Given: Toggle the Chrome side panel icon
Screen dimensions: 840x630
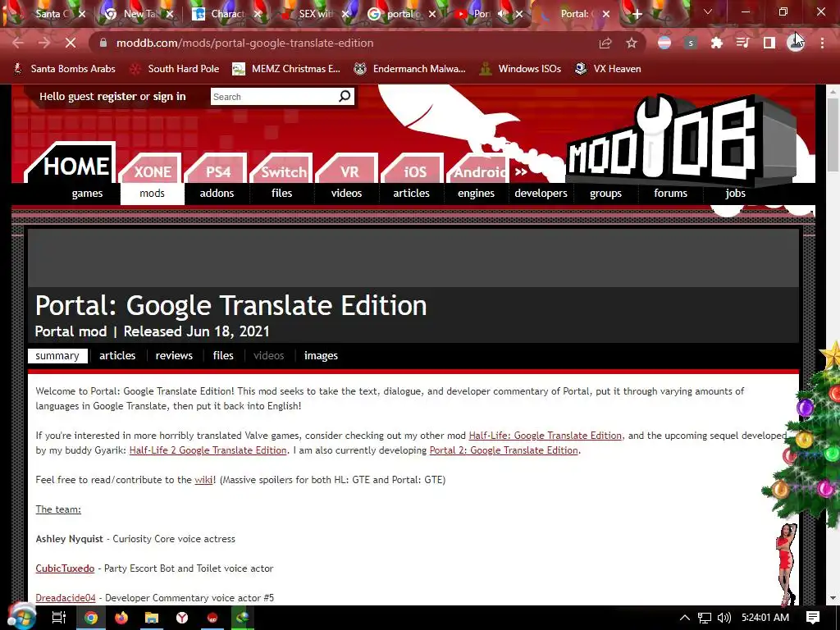Looking at the screenshot, I should click(x=769, y=43).
